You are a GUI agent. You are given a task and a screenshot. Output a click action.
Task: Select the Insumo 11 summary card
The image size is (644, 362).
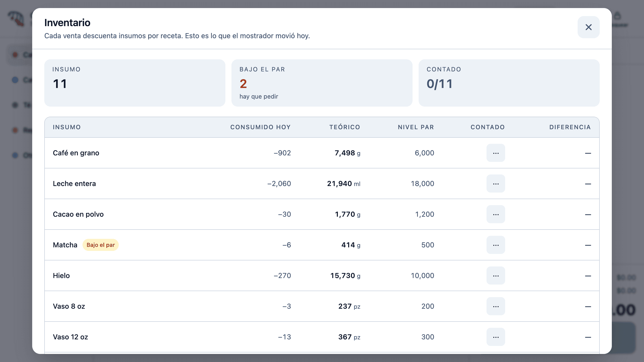tap(135, 83)
